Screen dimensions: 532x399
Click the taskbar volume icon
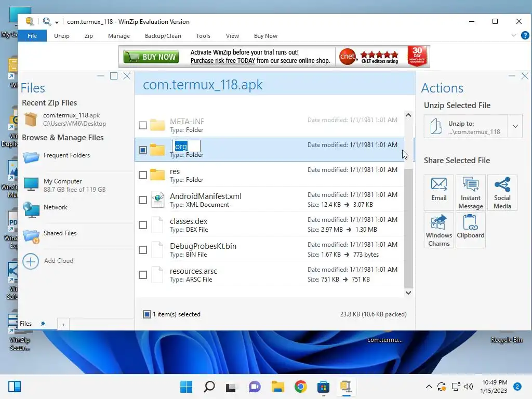click(x=469, y=387)
